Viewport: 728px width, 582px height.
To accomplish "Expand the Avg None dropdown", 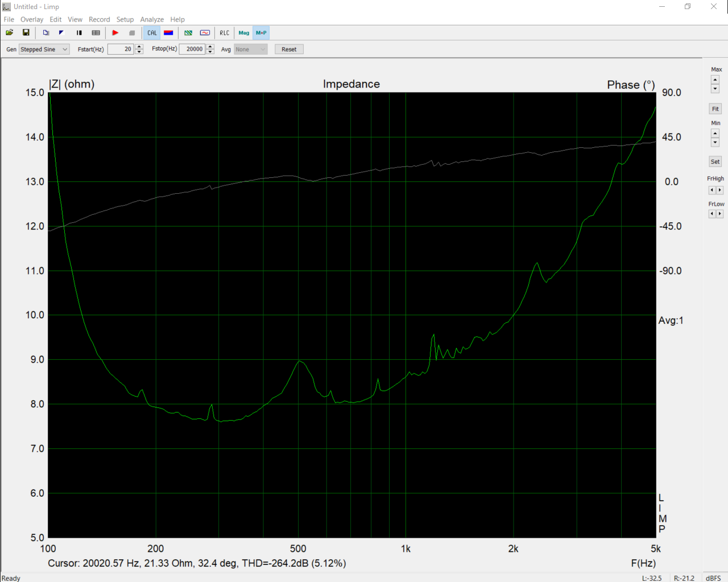I will coord(251,49).
